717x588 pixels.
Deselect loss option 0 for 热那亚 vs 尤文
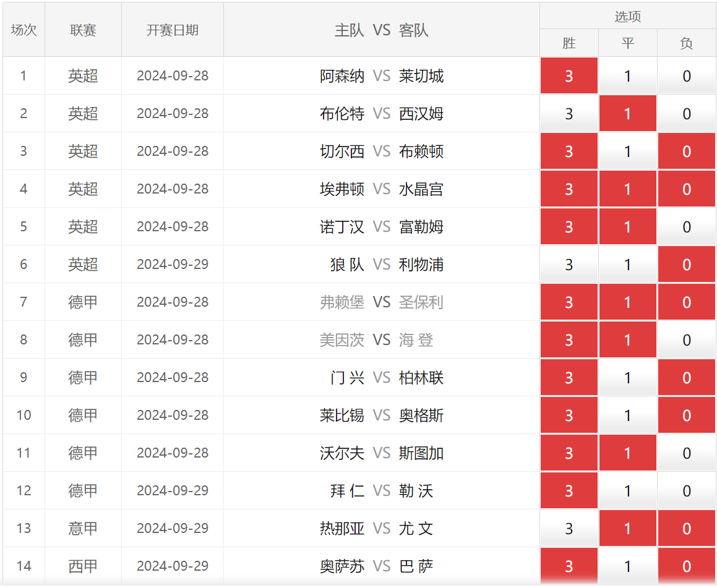(686, 528)
